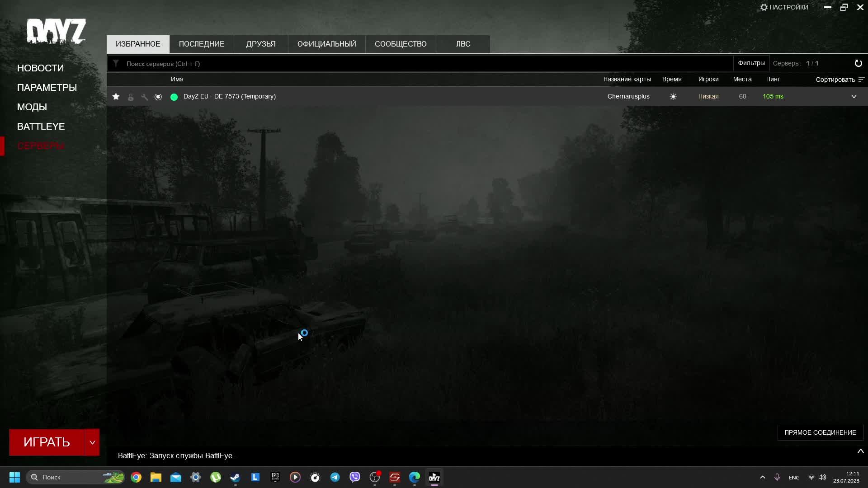Click the padlock icon next to the server star
The image size is (868, 488).
[x=131, y=96]
